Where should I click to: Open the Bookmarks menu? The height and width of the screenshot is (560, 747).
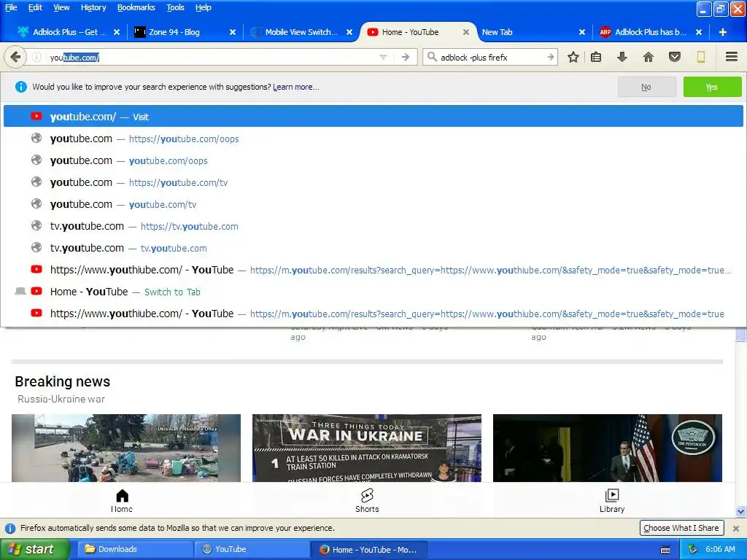[136, 7]
